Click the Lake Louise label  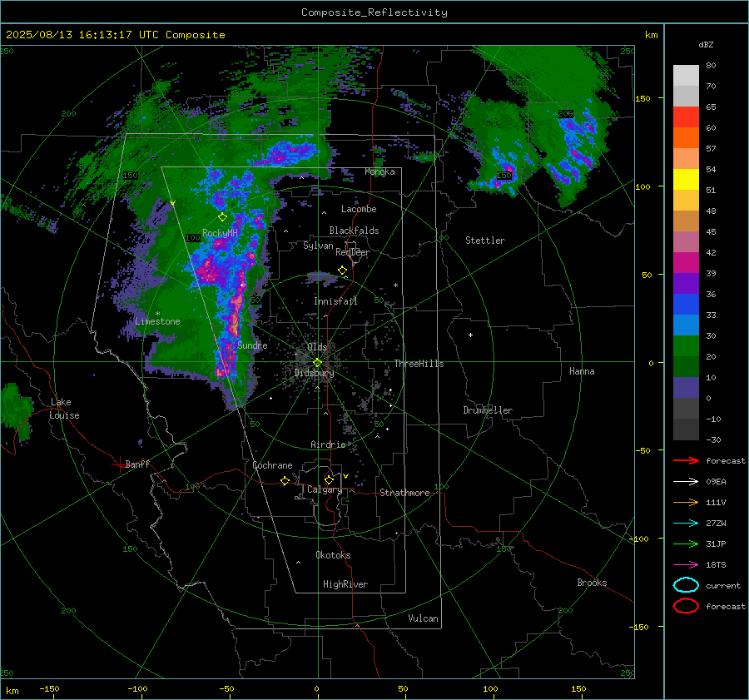64,409
